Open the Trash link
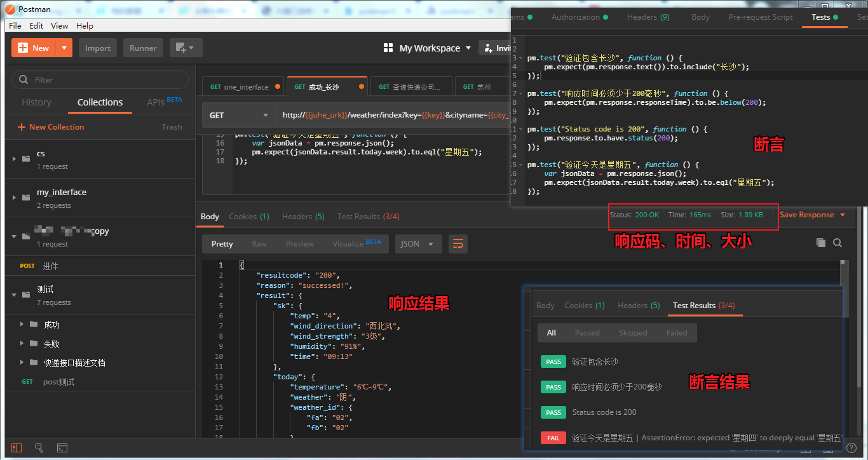 [x=172, y=127]
